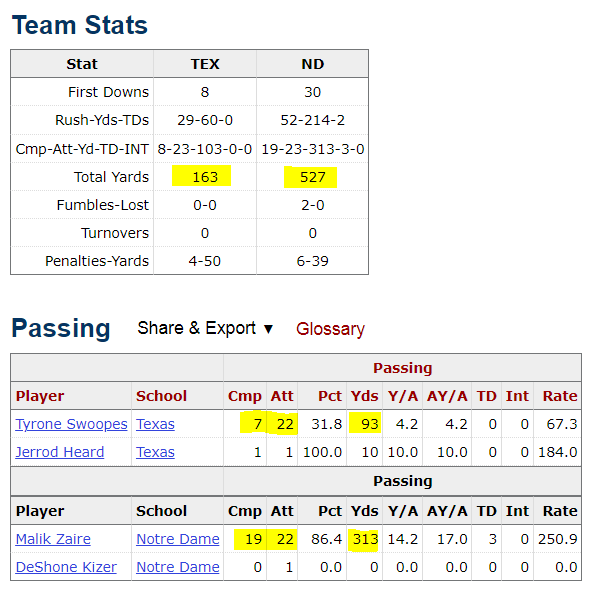Image resolution: width=603 pixels, height=606 pixels.
Task: Select Notre Dame's highlighted 527 total yards
Action: point(312,177)
